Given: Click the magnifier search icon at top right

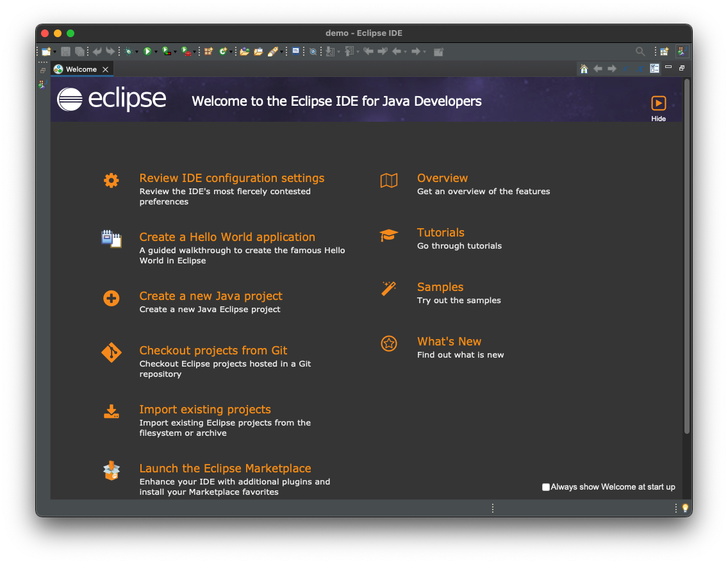Looking at the screenshot, I should click(640, 51).
